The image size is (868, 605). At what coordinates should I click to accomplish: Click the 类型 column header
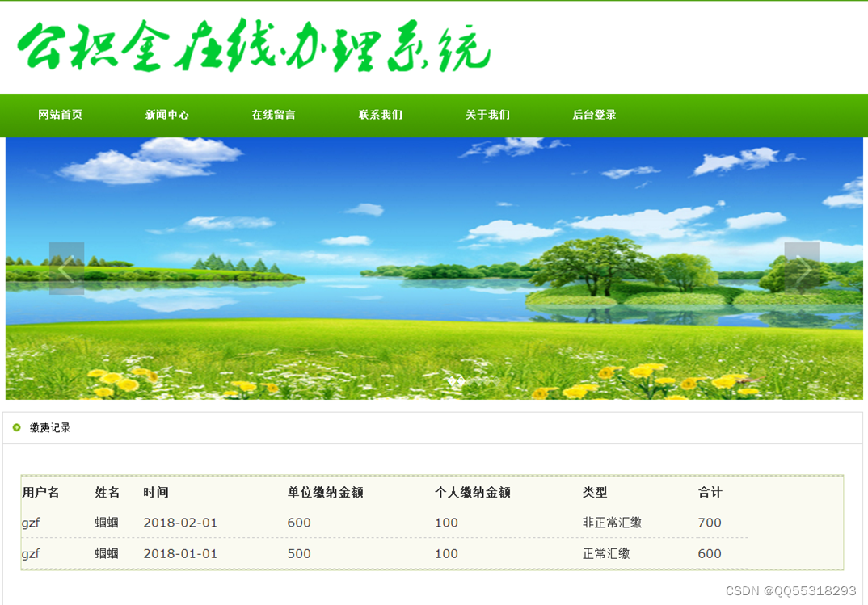595,492
